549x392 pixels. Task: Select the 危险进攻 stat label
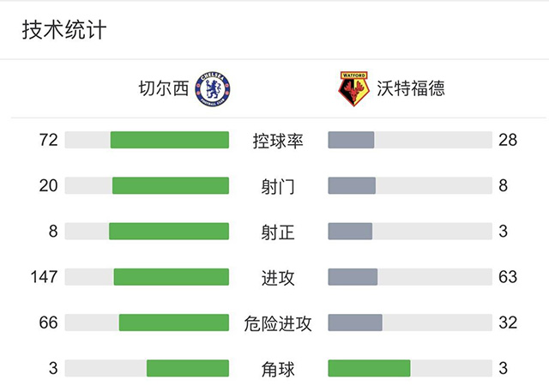(x=278, y=323)
